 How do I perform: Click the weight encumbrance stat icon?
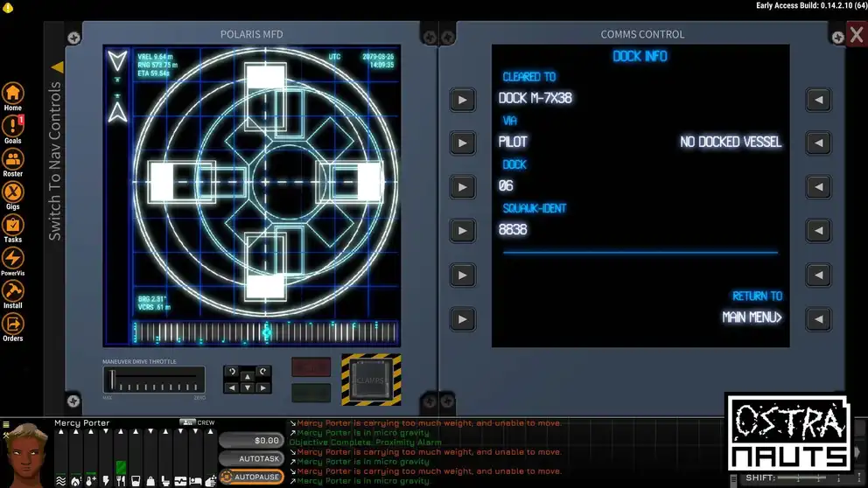click(x=150, y=481)
